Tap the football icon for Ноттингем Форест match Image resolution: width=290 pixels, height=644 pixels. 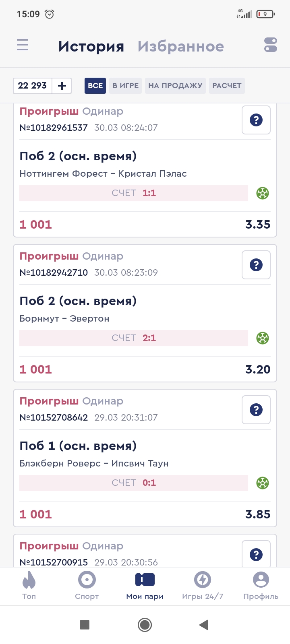pyautogui.click(x=263, y=193)
